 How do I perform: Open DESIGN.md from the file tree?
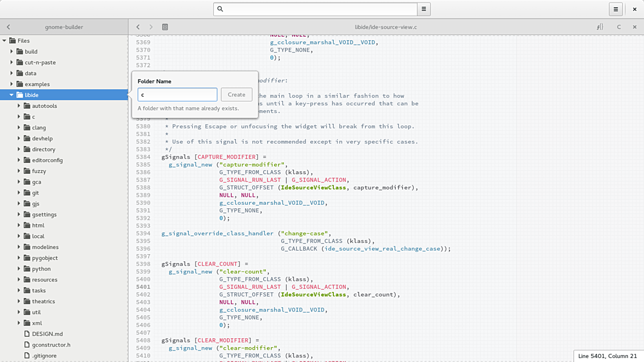coord(47,334)
